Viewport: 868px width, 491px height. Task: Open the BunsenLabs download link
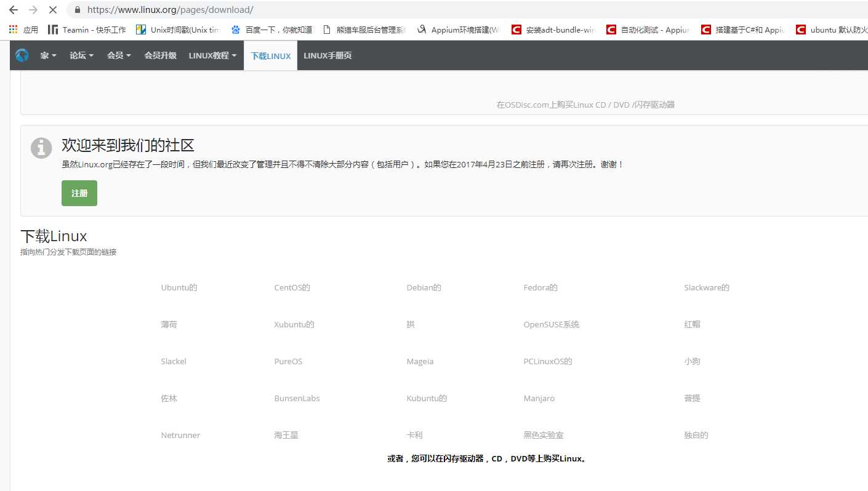pyautogui.click(x=297, y=398)
